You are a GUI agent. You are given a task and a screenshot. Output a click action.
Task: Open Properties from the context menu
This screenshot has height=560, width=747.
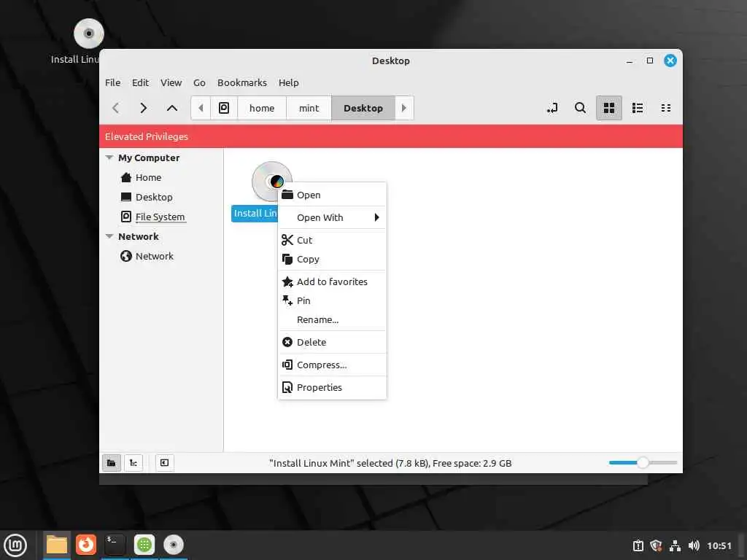332,387
